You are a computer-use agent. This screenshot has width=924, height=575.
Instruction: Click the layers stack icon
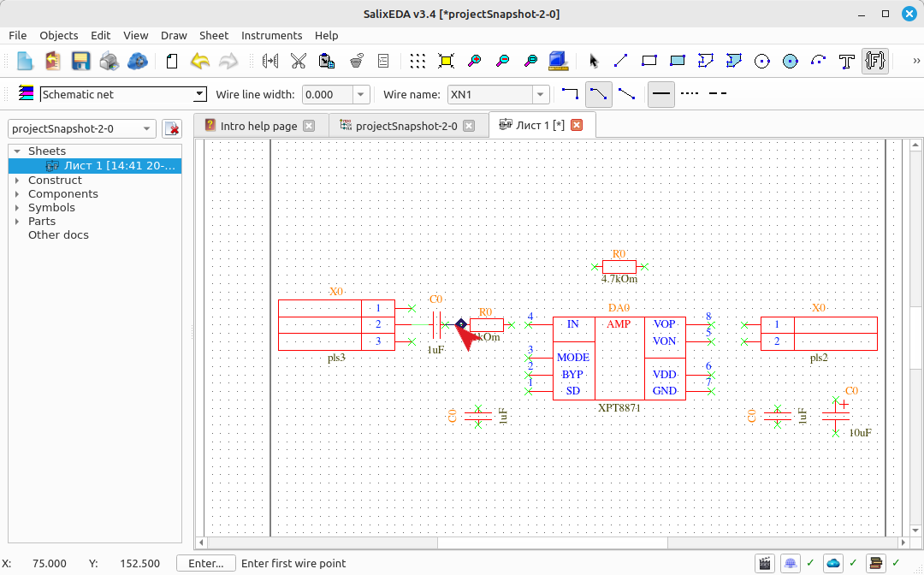(x=26, y=93)
